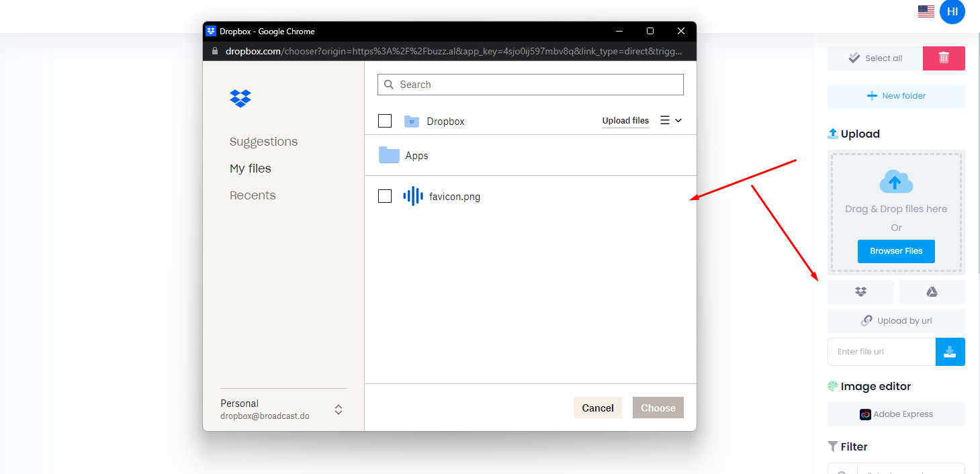Click the New folder button
980x474 pixels.
click(x=896, y=96)
